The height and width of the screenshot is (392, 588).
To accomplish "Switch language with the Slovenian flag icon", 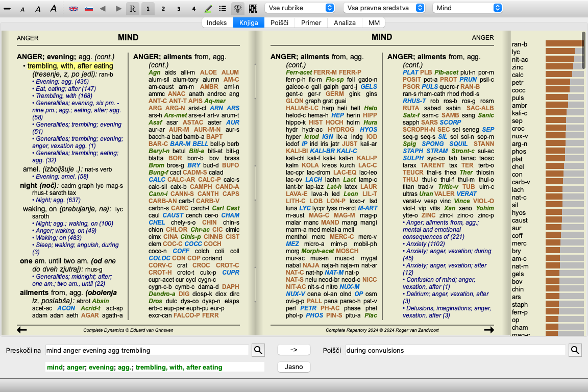I will pos(88,9).
